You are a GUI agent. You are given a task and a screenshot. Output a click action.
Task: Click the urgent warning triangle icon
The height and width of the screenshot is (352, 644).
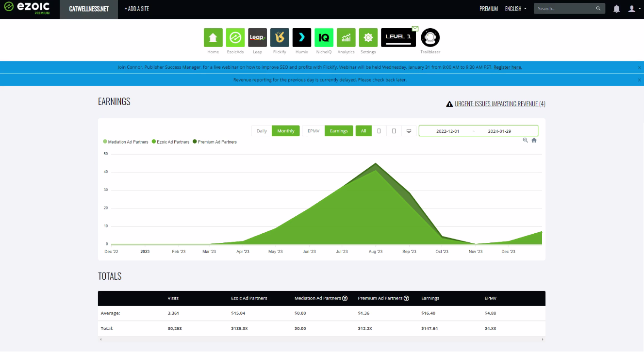click(449, 104)
